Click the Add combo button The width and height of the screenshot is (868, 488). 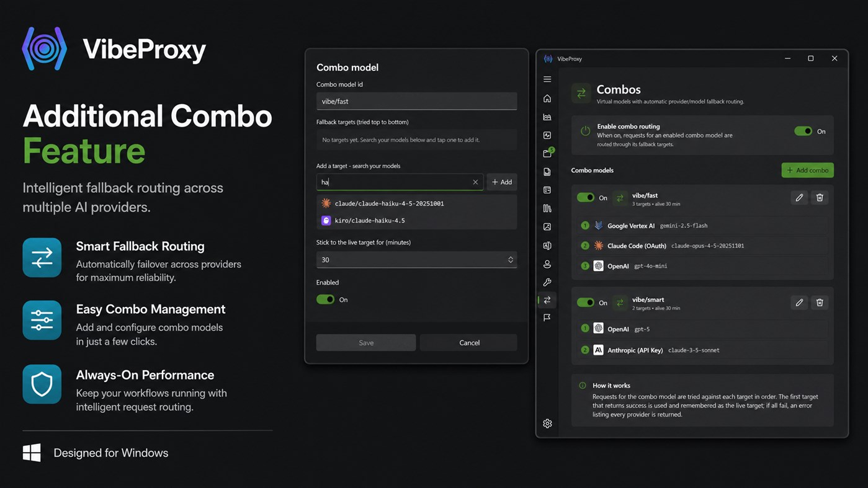point(808,171)
